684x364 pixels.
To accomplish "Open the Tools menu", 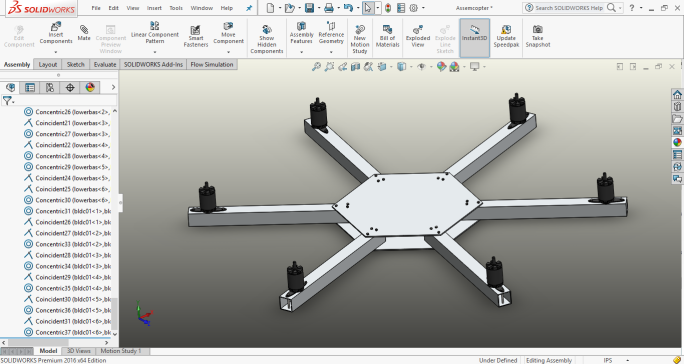I will coord(176,8).
